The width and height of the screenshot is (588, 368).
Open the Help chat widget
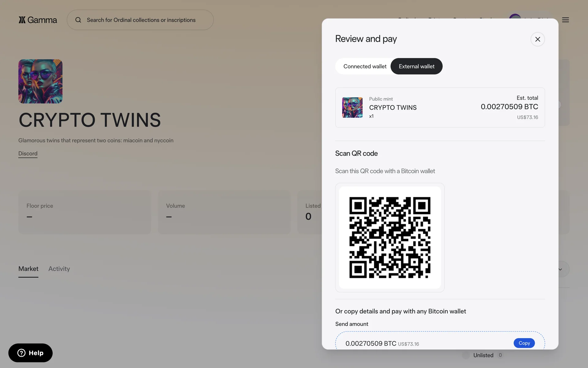click(30, 353)
